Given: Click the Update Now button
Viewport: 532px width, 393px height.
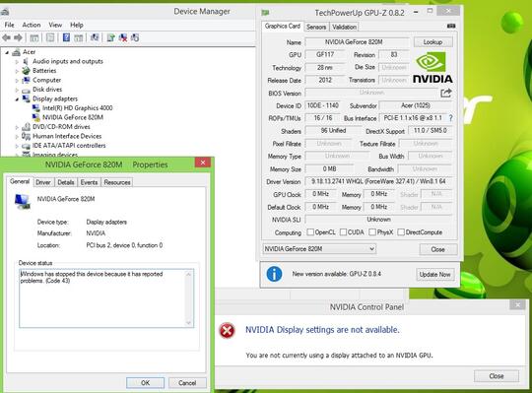Looking at the screenshot, I should click(435, 275).
